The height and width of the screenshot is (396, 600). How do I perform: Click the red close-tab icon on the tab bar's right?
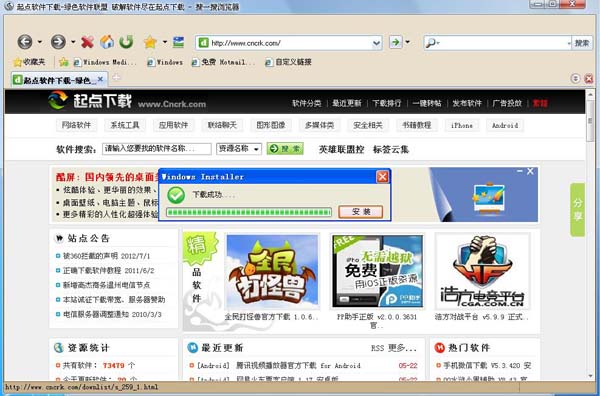(589, 79)
